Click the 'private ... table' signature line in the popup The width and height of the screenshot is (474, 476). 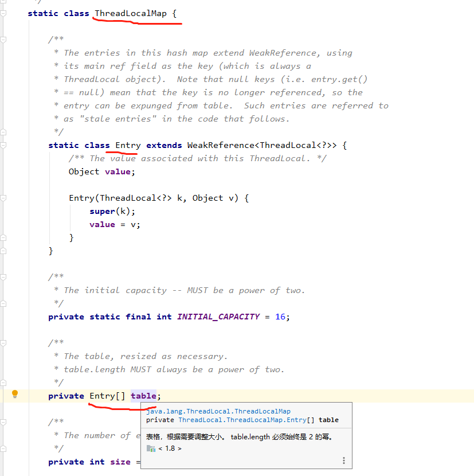coord(242,420)
